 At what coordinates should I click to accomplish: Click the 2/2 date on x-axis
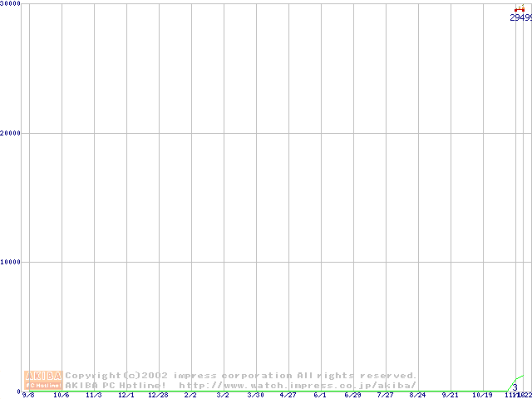(x=190, y=395)
